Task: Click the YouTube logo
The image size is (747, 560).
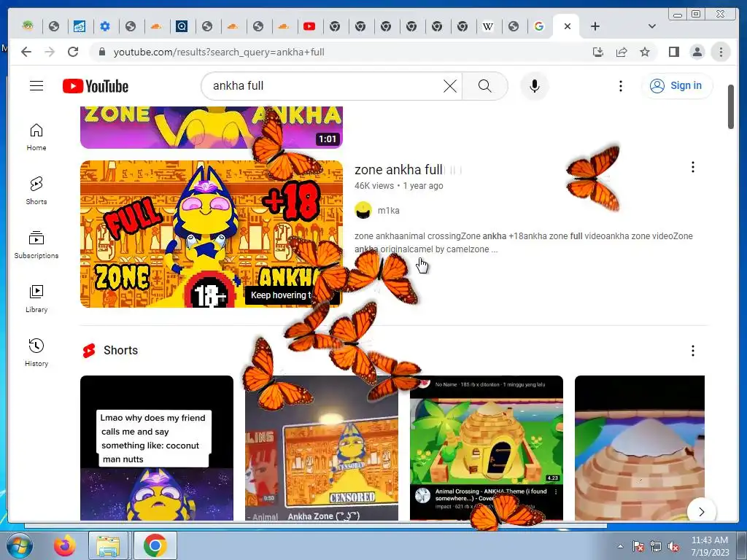Action: pyautogui.click(x=96, y=86)
